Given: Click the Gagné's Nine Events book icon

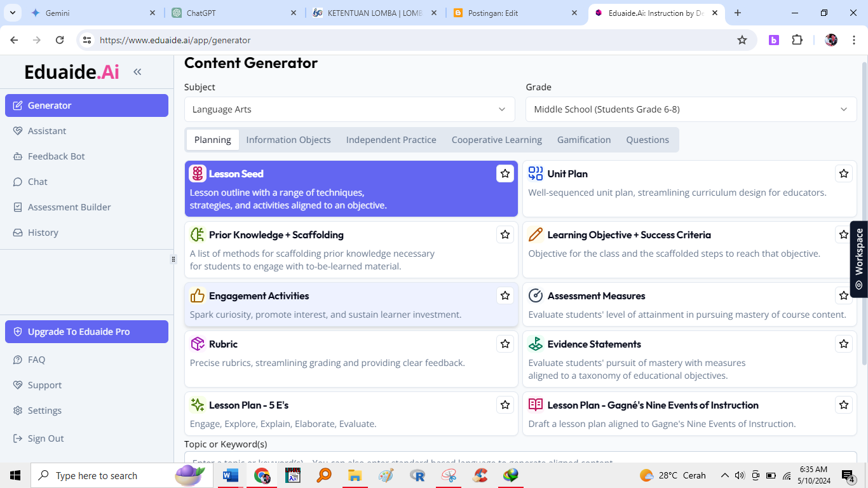Looking at the screenshot, I should click(536, 405).
